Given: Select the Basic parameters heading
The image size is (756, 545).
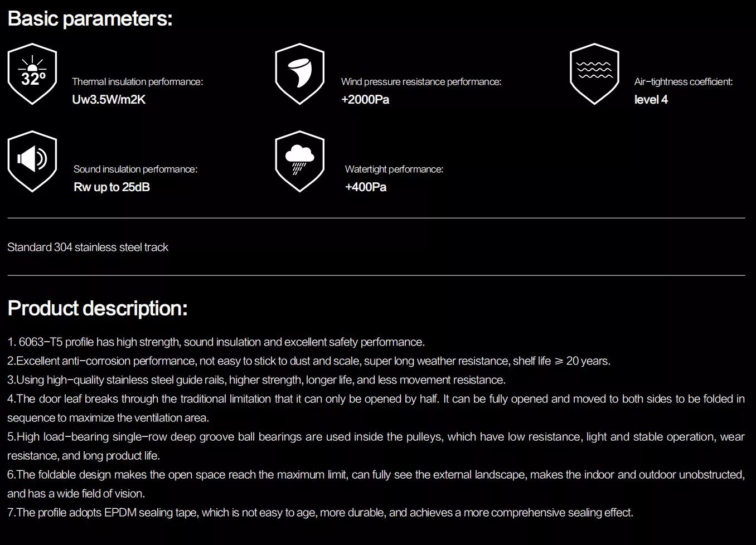Looking at the screenshot, I should (x=90, y=19).
